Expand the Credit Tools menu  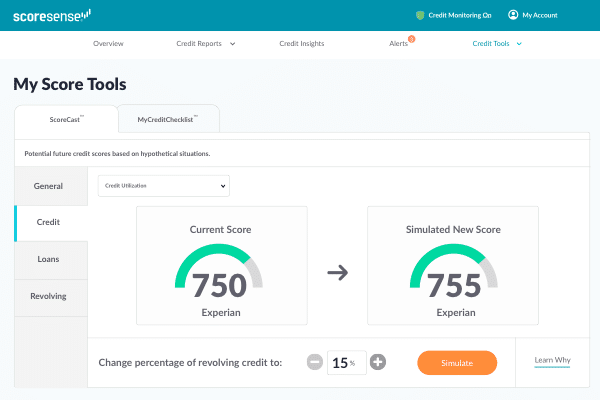tap(497, 44)
